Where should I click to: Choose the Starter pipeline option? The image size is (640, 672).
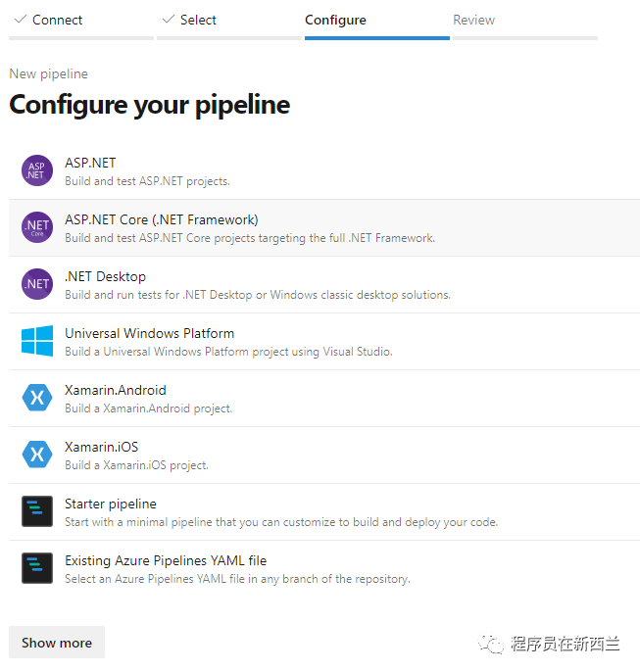coord(324,511)
